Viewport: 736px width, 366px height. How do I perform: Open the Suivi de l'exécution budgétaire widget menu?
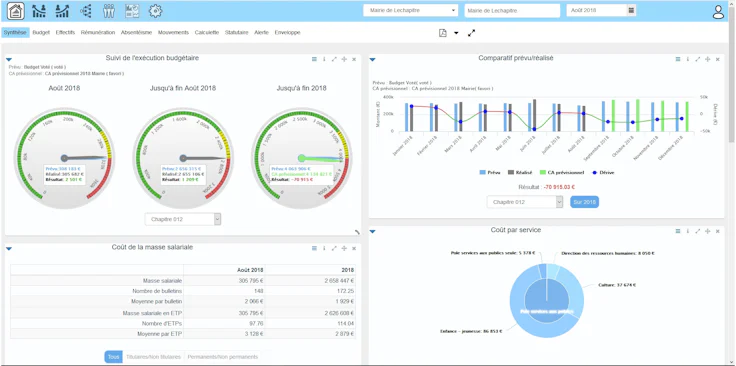click(314, 59)
